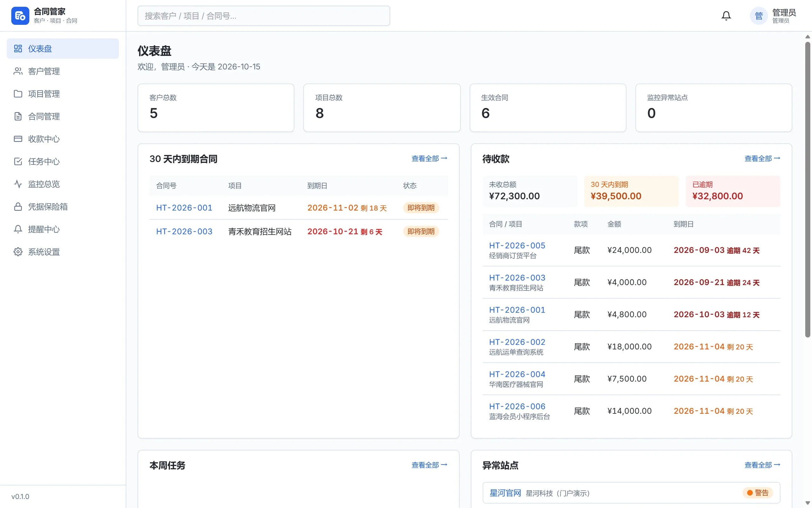Go to the 项目管理 menu label

tap(44, 94)
